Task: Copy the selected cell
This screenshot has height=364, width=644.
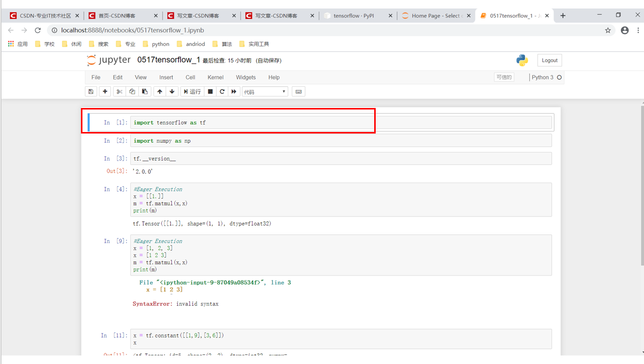Action: (131, 91)
